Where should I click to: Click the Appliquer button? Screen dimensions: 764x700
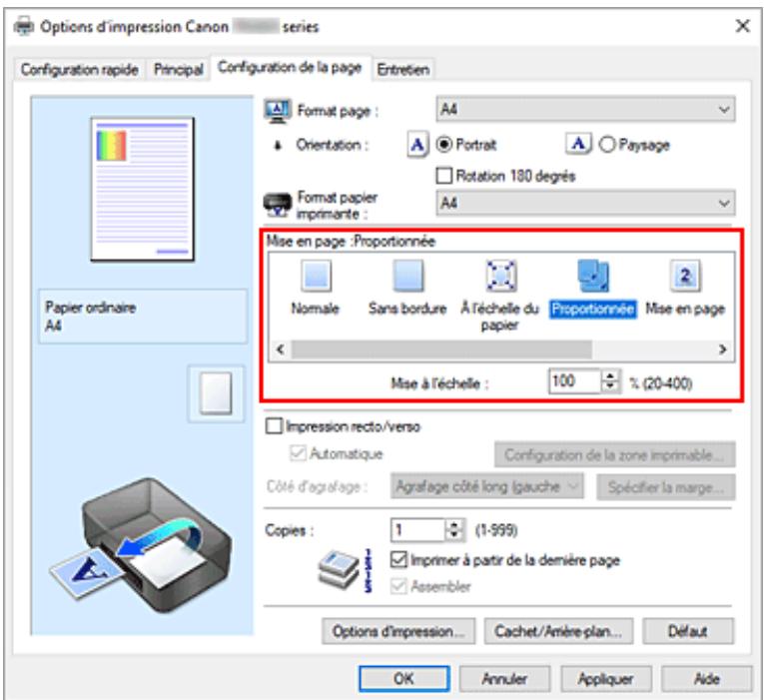pyautogui.click(x=605, y=679)
